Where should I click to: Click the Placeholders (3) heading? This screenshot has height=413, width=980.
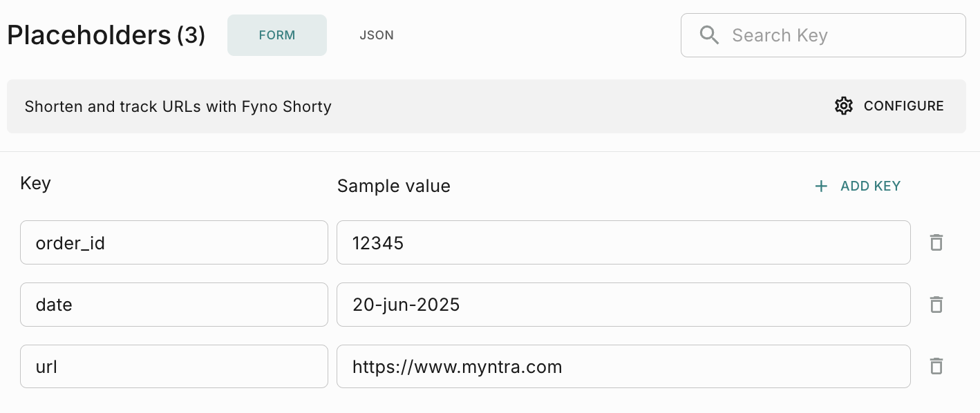pyautogui.click(x=106, y=35)
